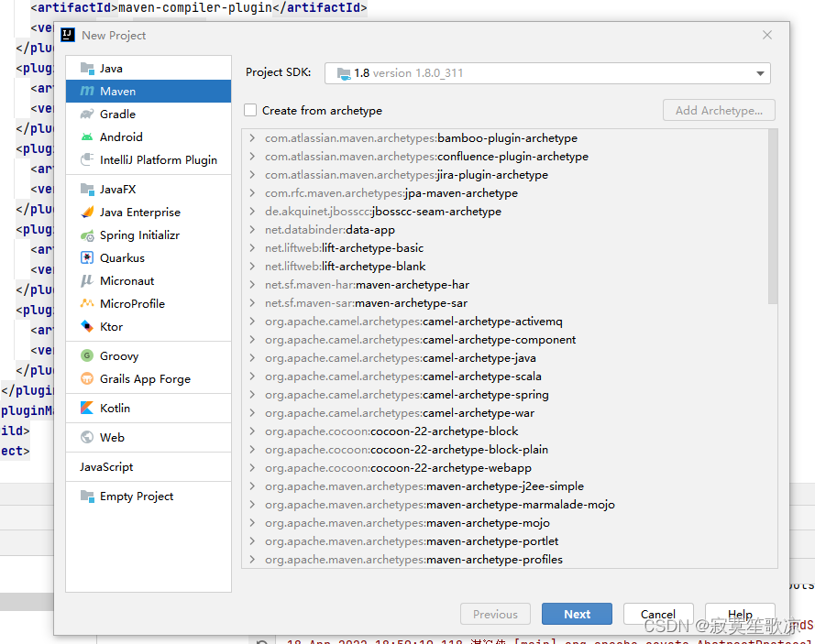
Task: Click the Gradle elephant icon
Action: 87,114
